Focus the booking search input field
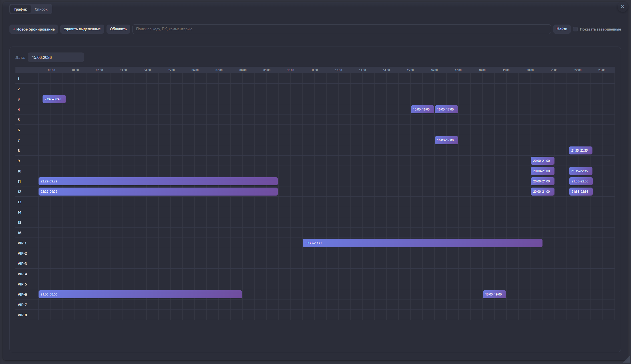The image size is (631, 364). point(341,29)
